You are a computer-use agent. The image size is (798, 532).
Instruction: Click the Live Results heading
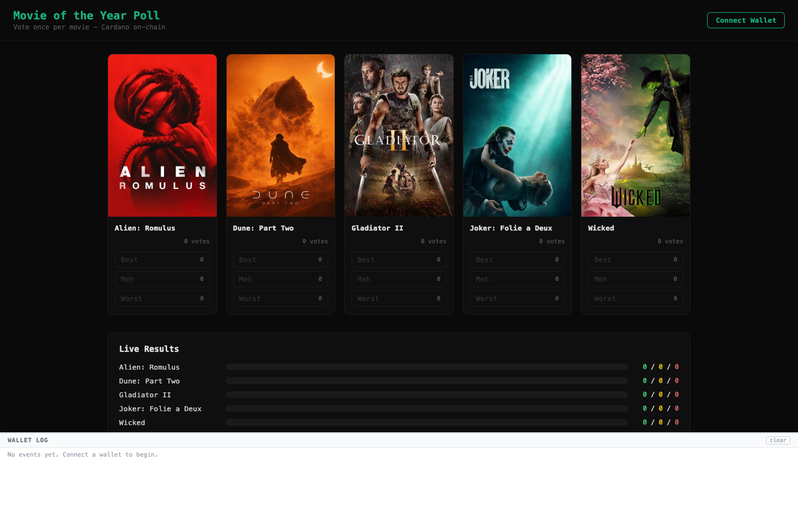(x=149, y=349)
